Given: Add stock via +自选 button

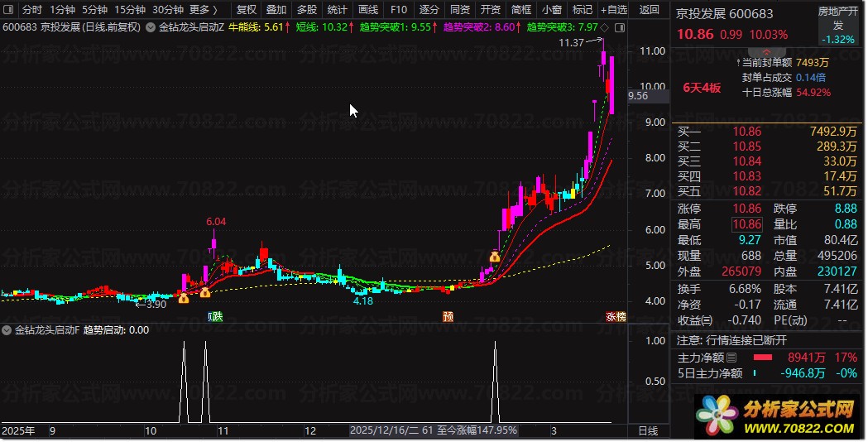Looking at the screenshot, I should click(614, 9).
